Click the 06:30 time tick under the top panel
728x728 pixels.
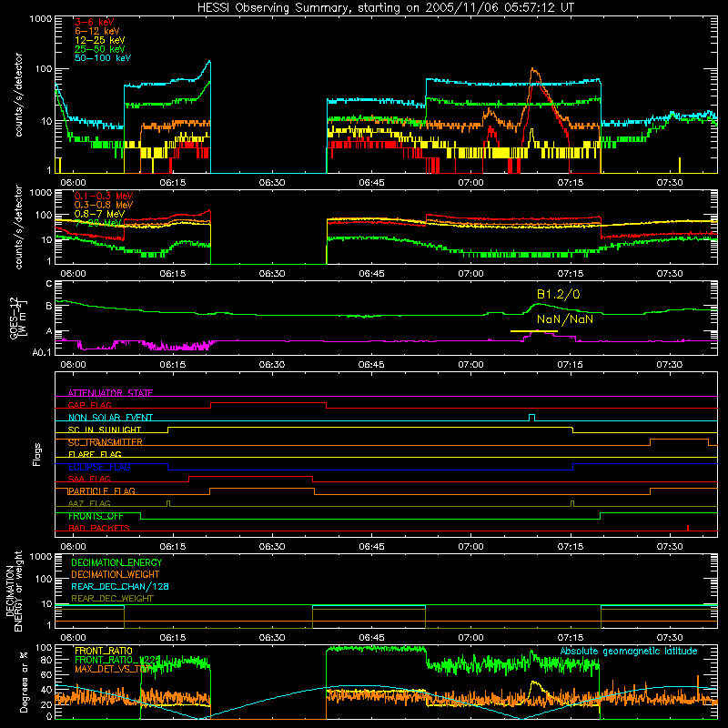click(x=271, y=183)
